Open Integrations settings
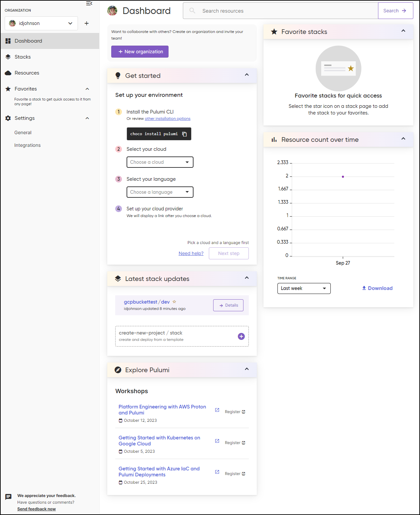420x515 pixels. coord(27,145)
